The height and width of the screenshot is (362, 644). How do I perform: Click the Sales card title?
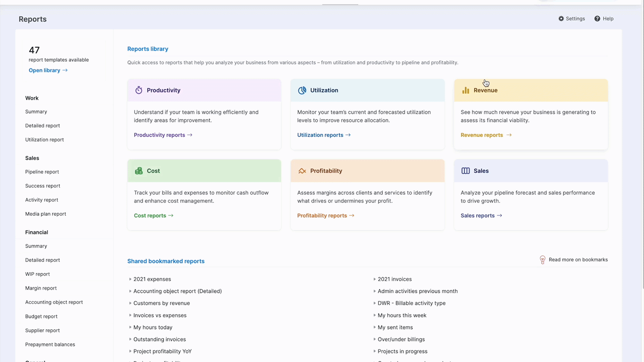(481, 171)
